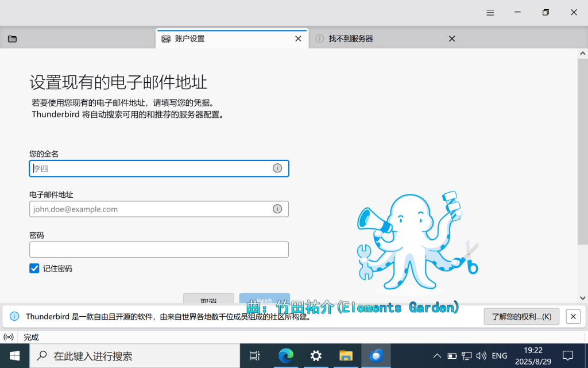Click the 了解您的权利 button
Screen dimensions: 588x368
coord(521,317)
